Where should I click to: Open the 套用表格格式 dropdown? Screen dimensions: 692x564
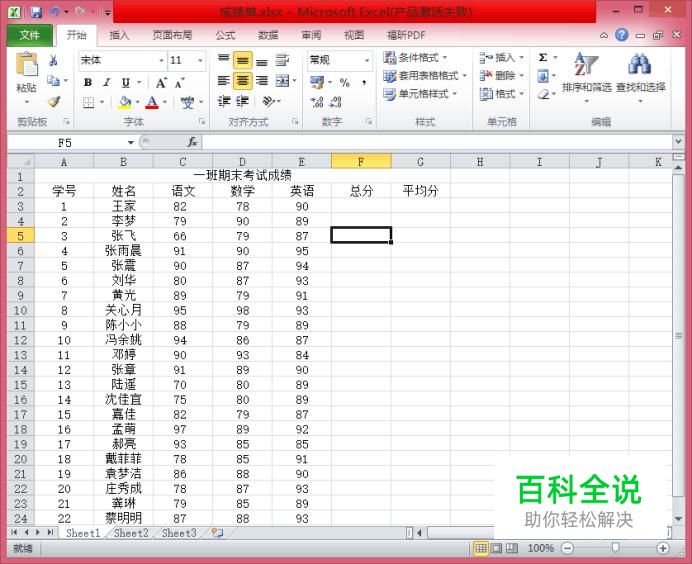(425, 76)
